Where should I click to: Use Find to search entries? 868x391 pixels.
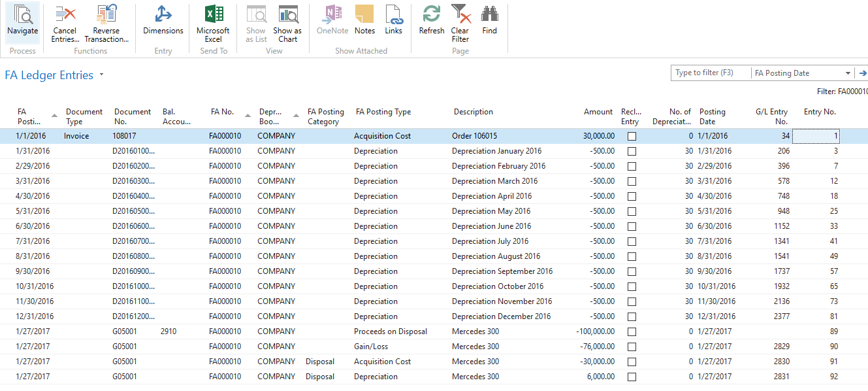[x=489, y=23]
